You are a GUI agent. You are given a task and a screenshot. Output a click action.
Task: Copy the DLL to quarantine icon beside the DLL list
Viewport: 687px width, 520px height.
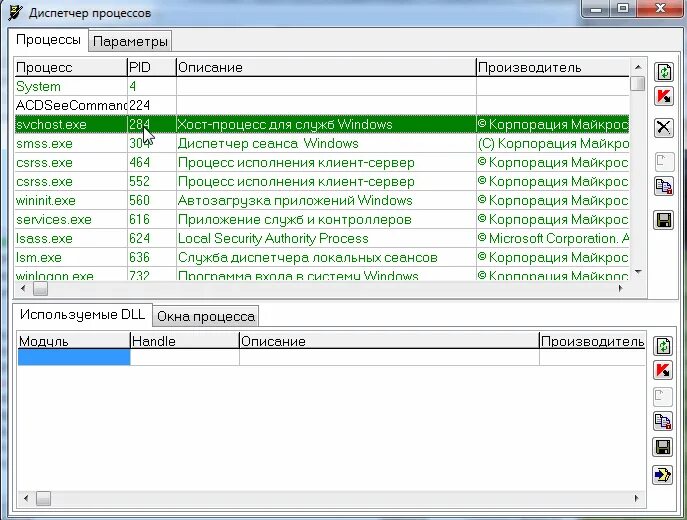[663, 421]
